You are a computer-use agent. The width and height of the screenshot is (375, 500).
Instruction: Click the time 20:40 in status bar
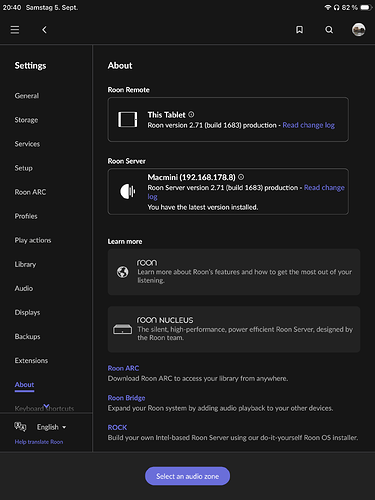point(12,7)
